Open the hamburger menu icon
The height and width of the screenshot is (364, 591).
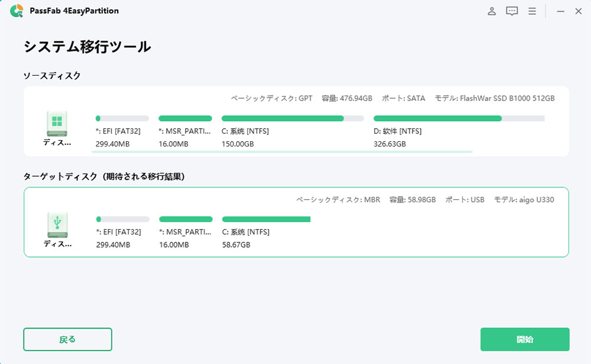(531, 11)
